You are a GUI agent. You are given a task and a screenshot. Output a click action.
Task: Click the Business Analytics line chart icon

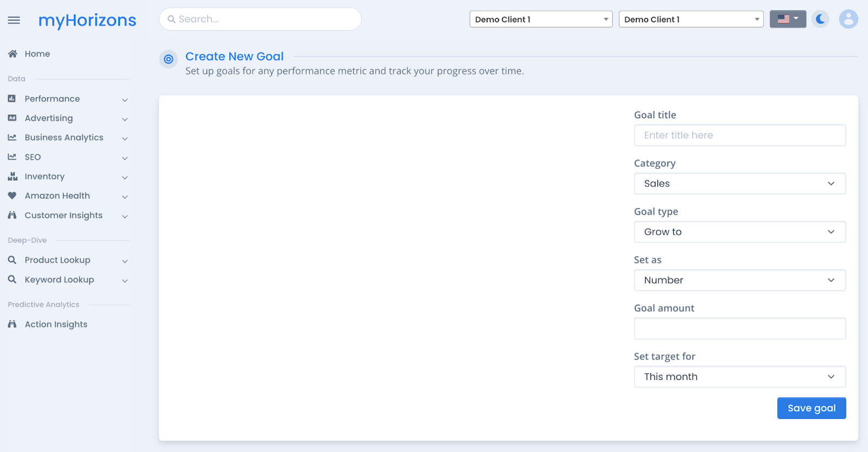[12, 138]
